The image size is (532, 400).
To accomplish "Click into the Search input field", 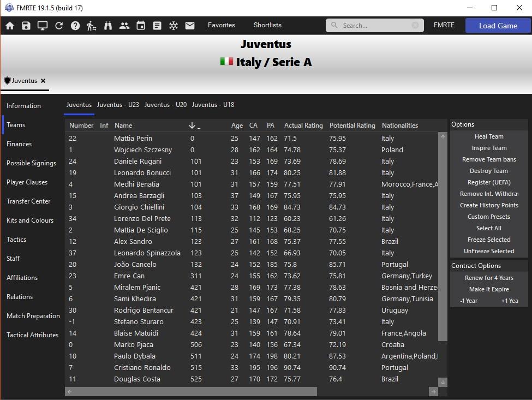I will [374, 26].
